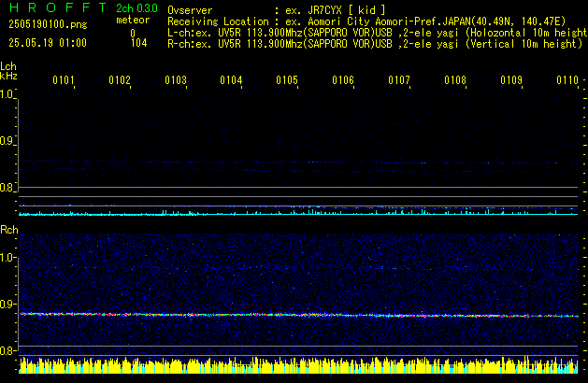
Task: Click time marker 0105
Action: pyautogui.click(x=287, y=80)
